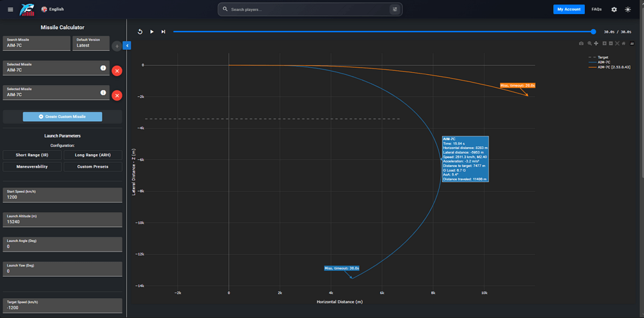644x318 pixels.
Task: Select Maneuverability configuration preset
Action: (32, 166)
